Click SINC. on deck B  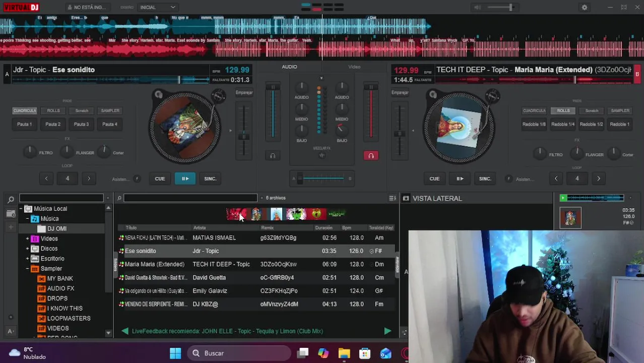pos(485,178)
